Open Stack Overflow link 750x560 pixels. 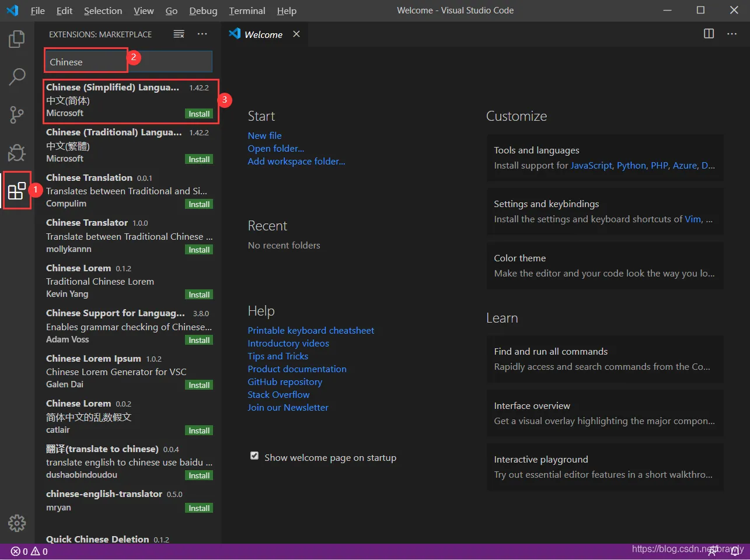coord(278,394)
